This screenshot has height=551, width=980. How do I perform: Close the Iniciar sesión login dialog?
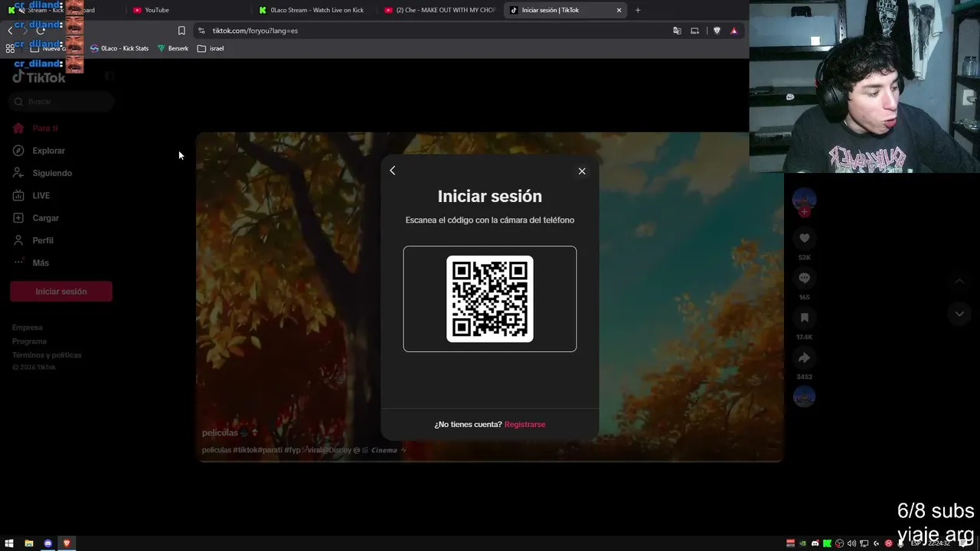point(582,171)
